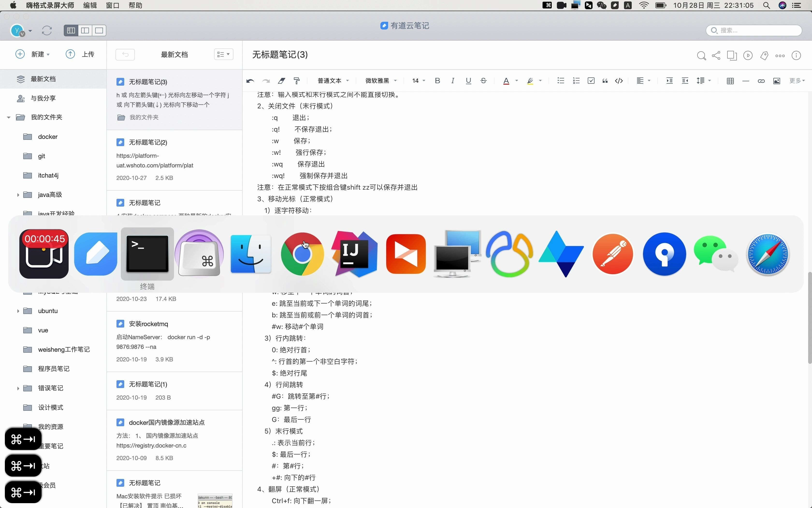Open the 帮助 menu
Image resolution: width=812 pixels, height=508 pixels.
tap(135, 5)
